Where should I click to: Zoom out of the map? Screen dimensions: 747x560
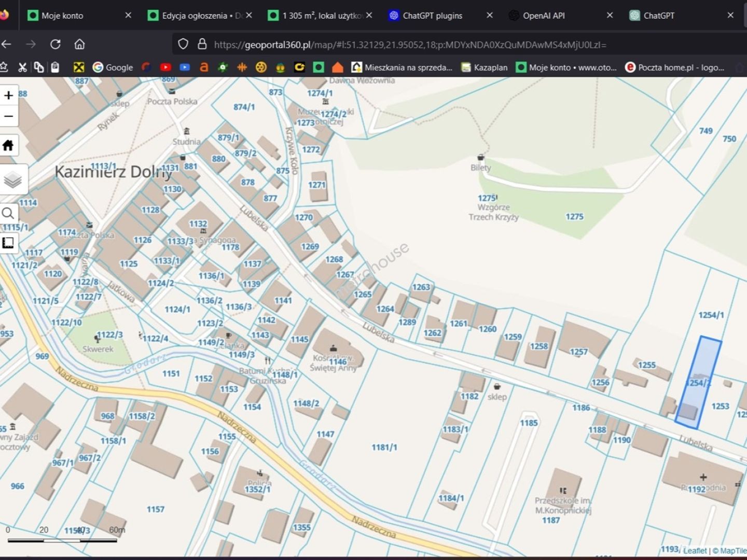click(8, 116)
